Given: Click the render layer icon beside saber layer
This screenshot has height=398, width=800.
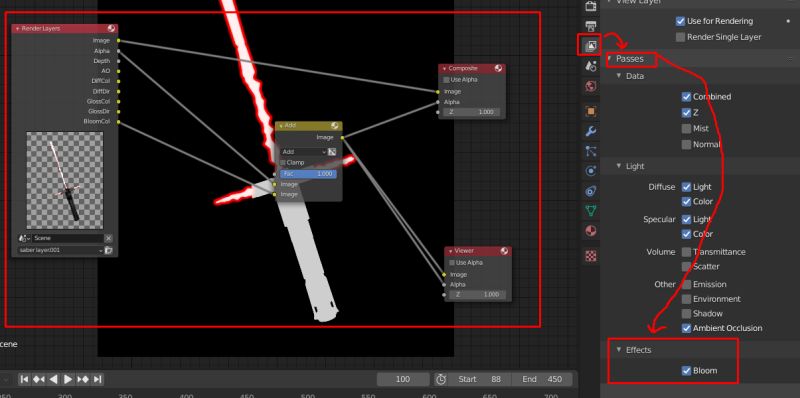Looking at the screenshot, I should point(108,251).
